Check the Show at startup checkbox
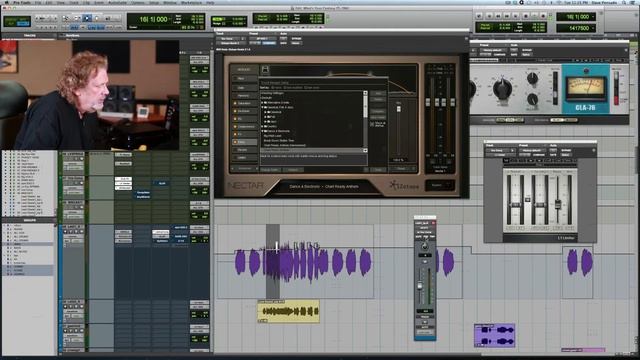The width and height of the screenshot is (640, 360). pos(372,124)
